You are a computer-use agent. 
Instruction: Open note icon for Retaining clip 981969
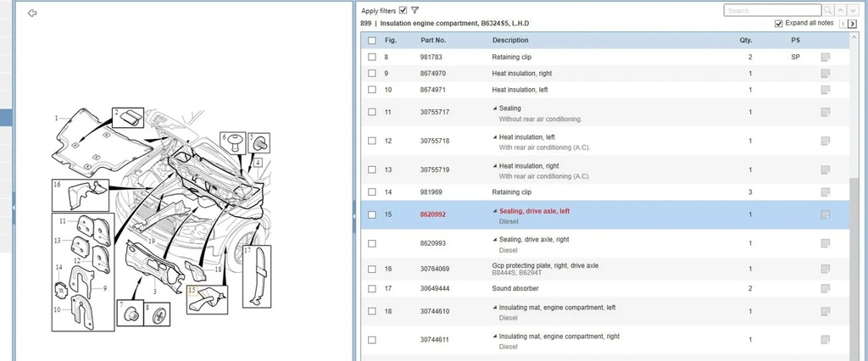coord(826,192)
